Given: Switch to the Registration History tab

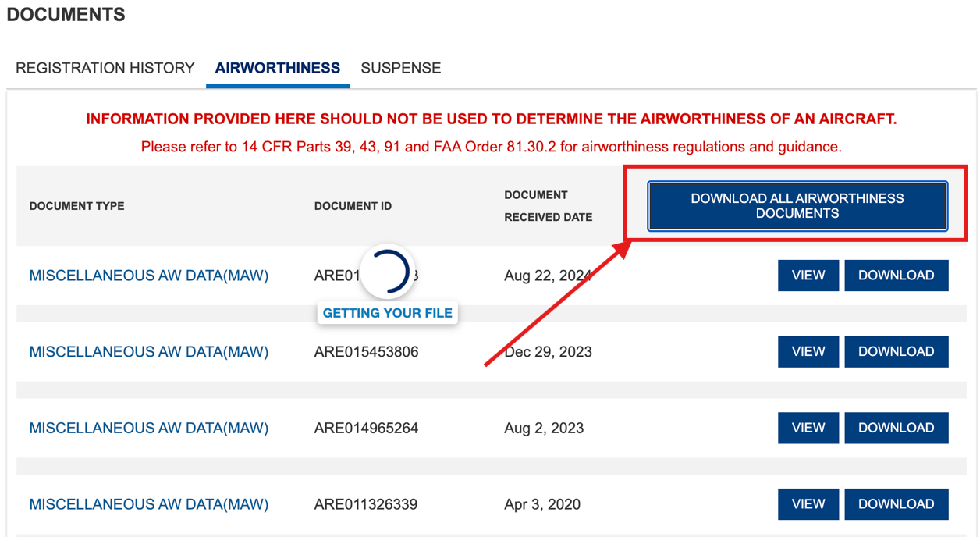Looking at the screenshot, I should 105,68.
